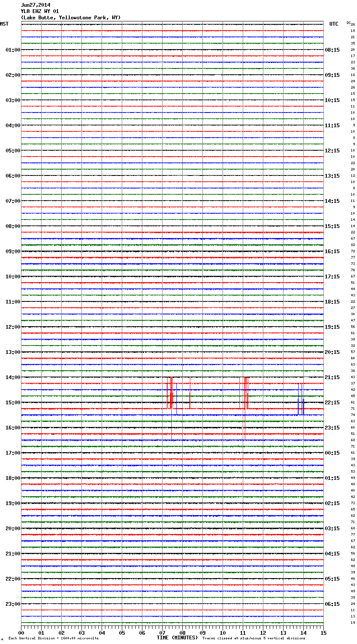Click the 03:00 MST row label
The image size is (357, 644).
click(13, 100)
